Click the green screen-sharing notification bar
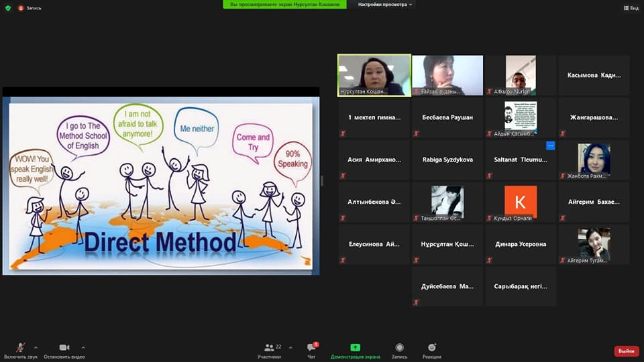This screenshot has width=644, height=362. 284,4
